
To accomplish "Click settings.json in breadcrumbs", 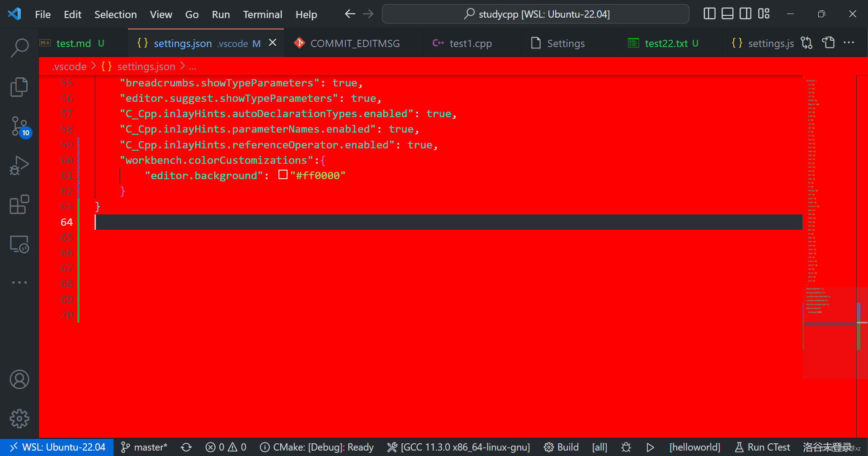I will pos(146,66).
